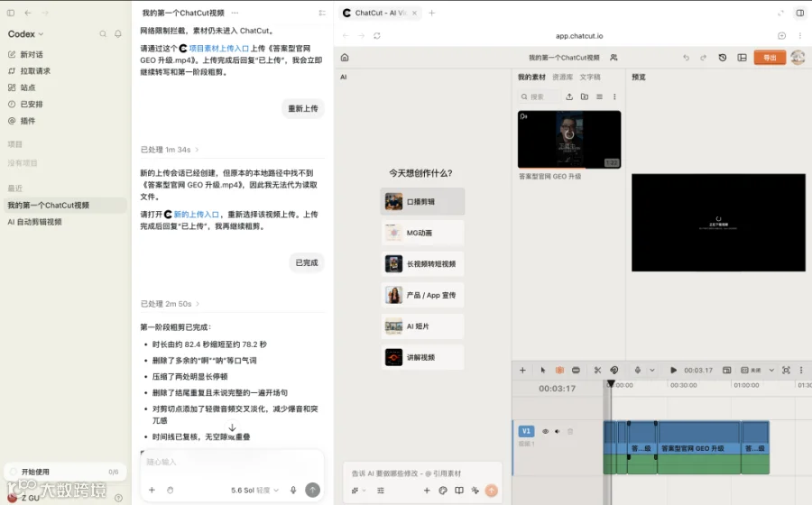812x505 pixels.
Task: Delete the V1 track with trash icon
Action: tap(570, 431)
